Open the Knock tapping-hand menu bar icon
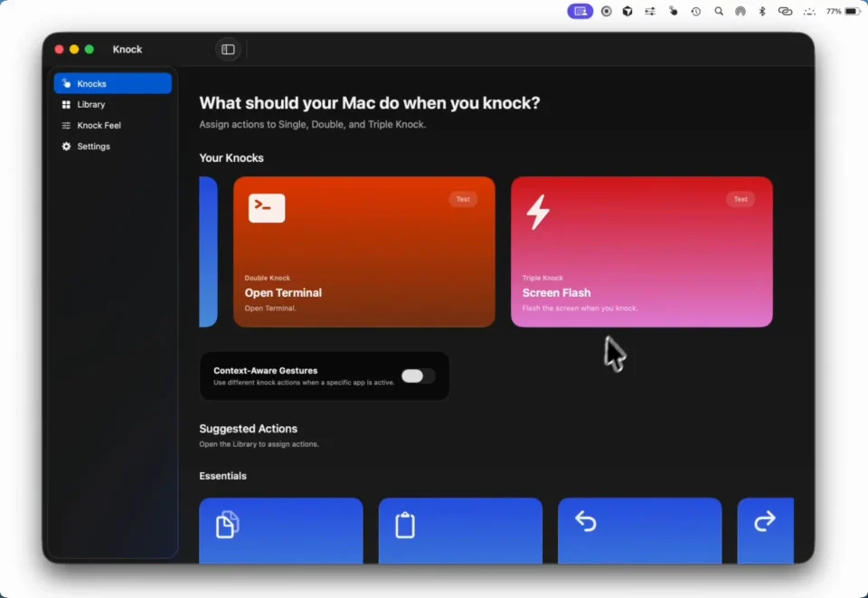868x598 pixels. 673,11
